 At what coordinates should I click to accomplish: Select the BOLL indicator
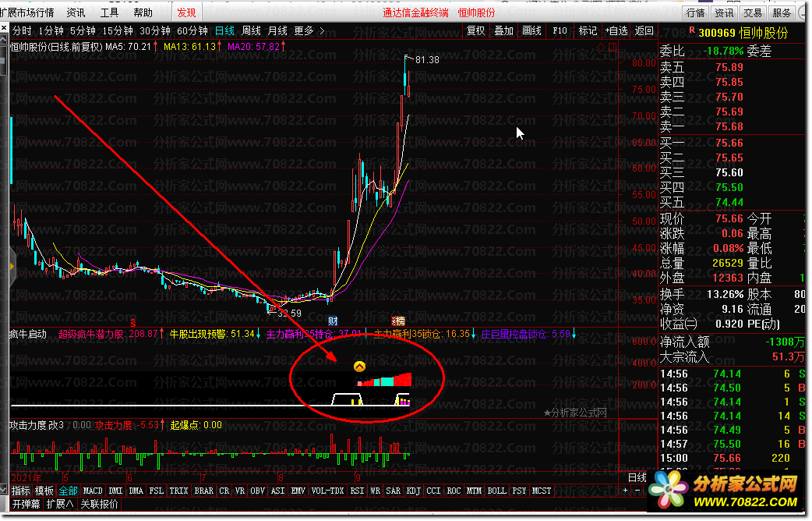496,491
